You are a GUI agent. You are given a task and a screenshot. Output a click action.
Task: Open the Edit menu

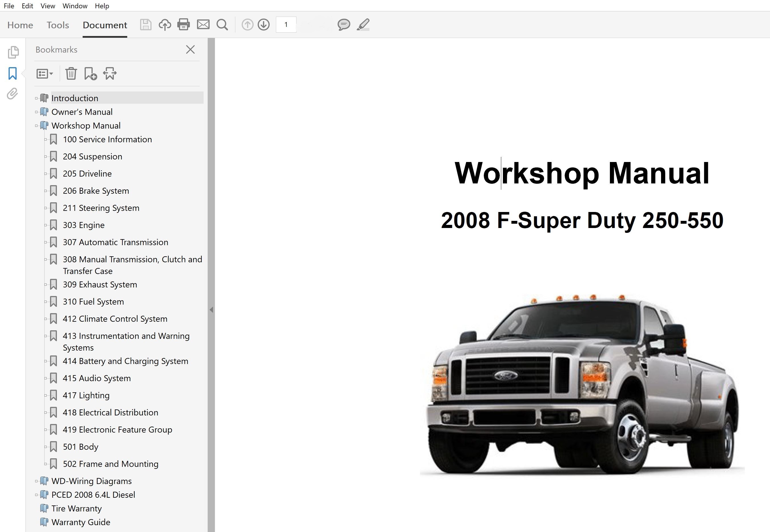[x=27, y=6]
